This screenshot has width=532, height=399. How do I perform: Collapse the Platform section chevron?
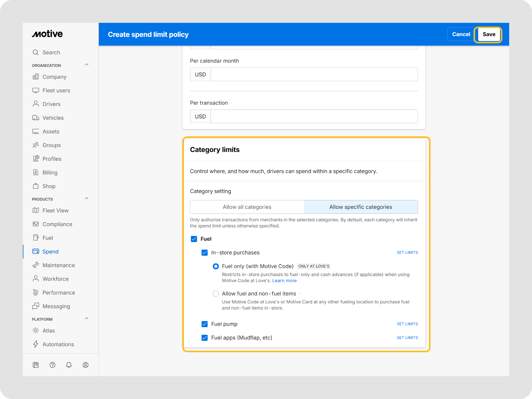pos(87,318)
